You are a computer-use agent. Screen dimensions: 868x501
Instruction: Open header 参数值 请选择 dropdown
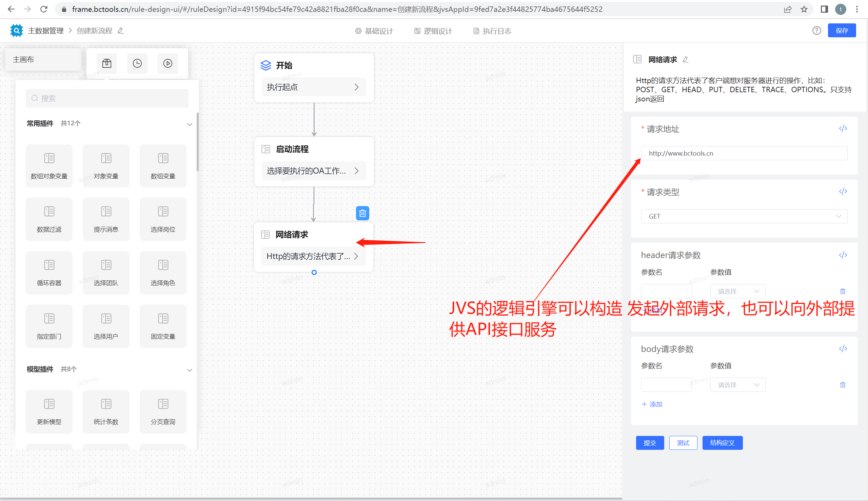737,291
